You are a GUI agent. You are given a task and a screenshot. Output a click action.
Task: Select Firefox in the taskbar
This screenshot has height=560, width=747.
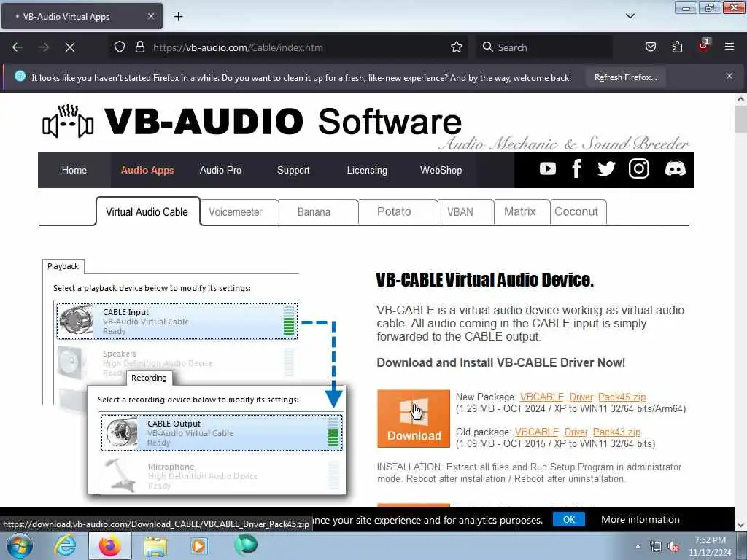tap(109, 545)
